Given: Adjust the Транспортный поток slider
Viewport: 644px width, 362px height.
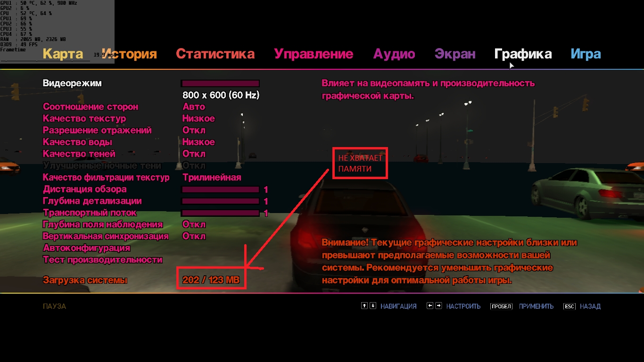Looking at the screenshot, I should point(220,213).
